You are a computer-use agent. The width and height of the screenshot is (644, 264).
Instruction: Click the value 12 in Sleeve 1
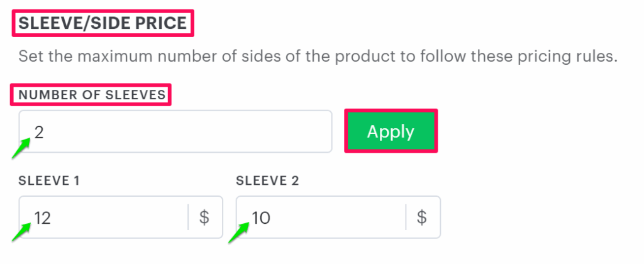43,217
